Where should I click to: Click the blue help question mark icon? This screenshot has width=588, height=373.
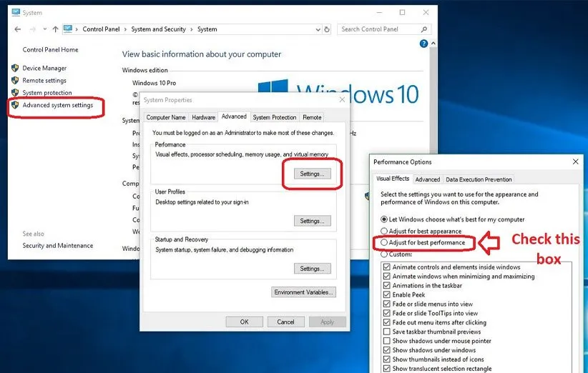pyautogui.click(x=423, y=44)
